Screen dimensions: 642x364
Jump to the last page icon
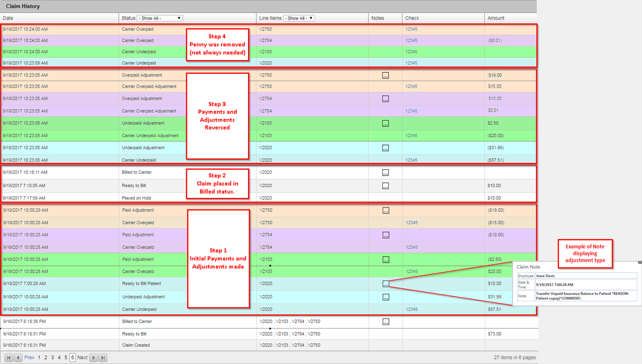(103, 358)
